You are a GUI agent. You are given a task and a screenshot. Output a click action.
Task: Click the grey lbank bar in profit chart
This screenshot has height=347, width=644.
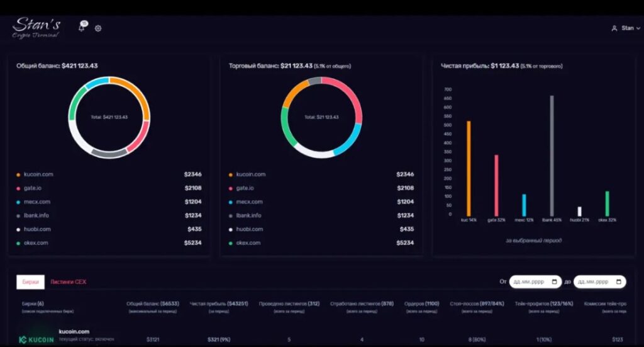pos(552,156)
